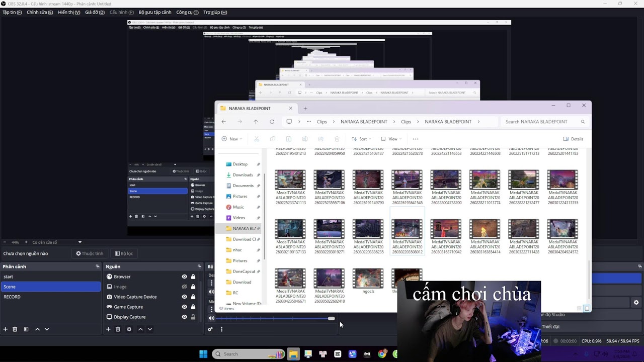Hide the Video Capture Device source
The image size is (644, 362).
pos(184,297)
